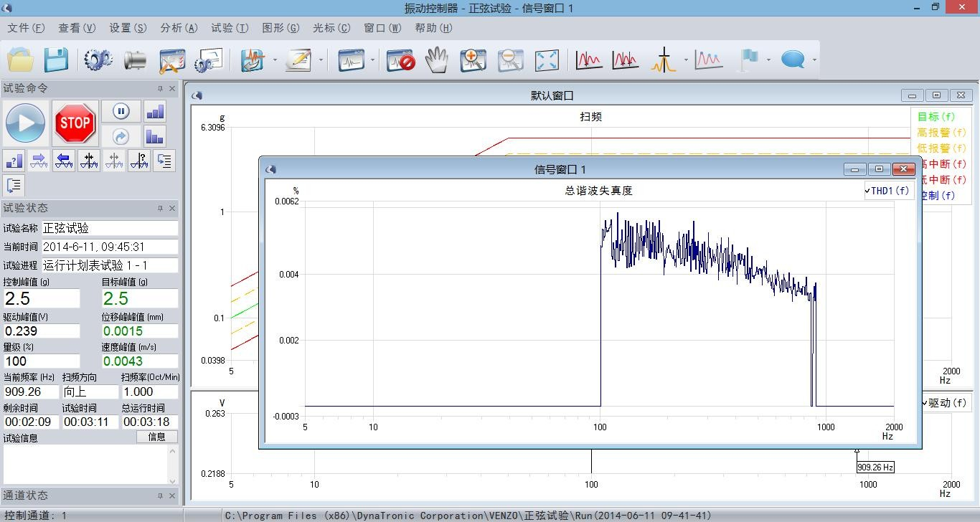This screenshot has width=980, height=522.
Task: Open dropdown arrow beside notepad pencil icon
Action: tap(320, 60)
